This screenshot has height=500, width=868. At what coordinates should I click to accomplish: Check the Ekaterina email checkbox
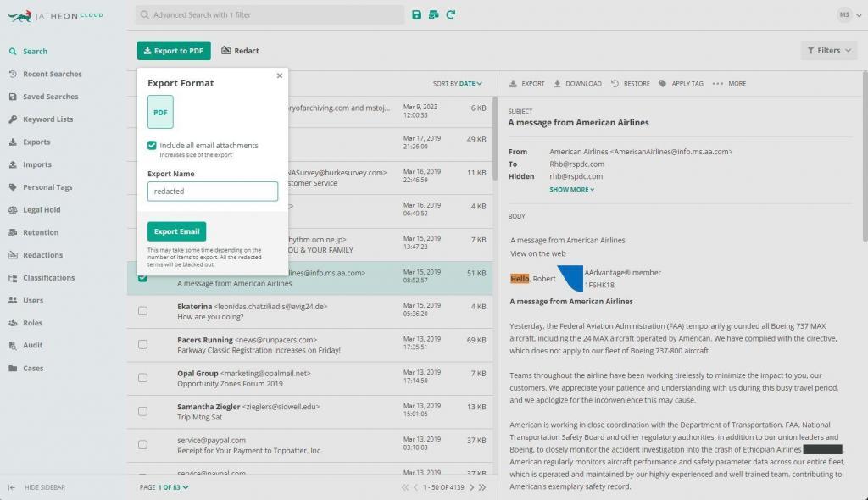pyautogui.click(x=142, y=311)
